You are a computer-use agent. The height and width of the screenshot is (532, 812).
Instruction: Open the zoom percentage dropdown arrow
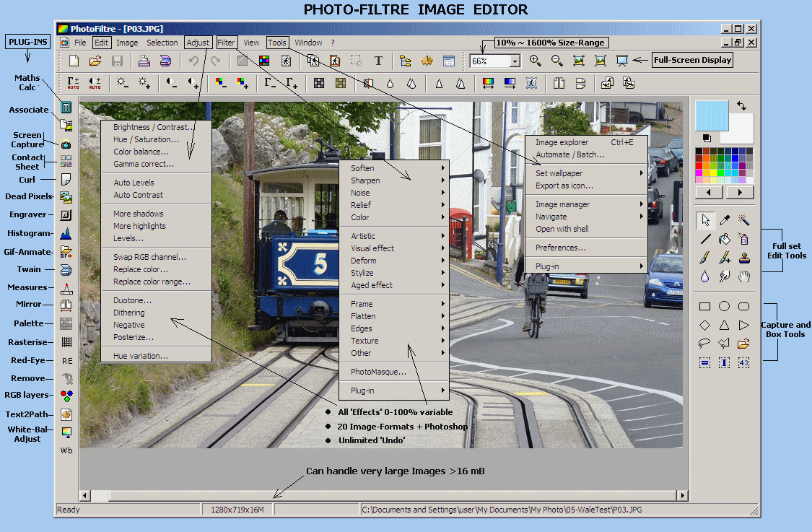pos(515,61)
